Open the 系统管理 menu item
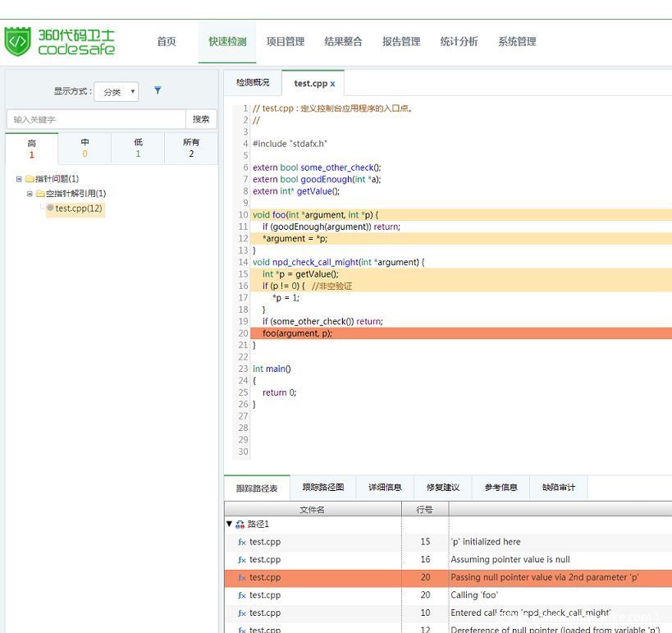The height and width of the screenshot is (633, 672). (x=517, y=42)
